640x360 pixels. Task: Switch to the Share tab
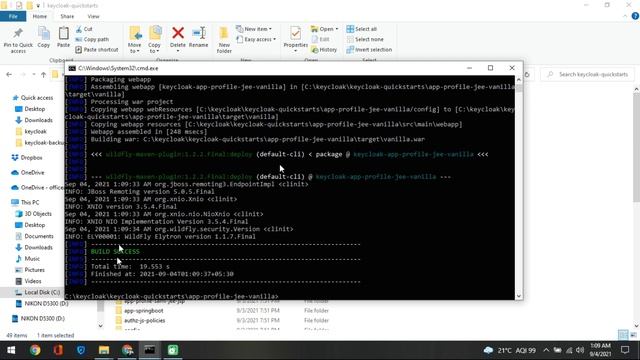67,16
